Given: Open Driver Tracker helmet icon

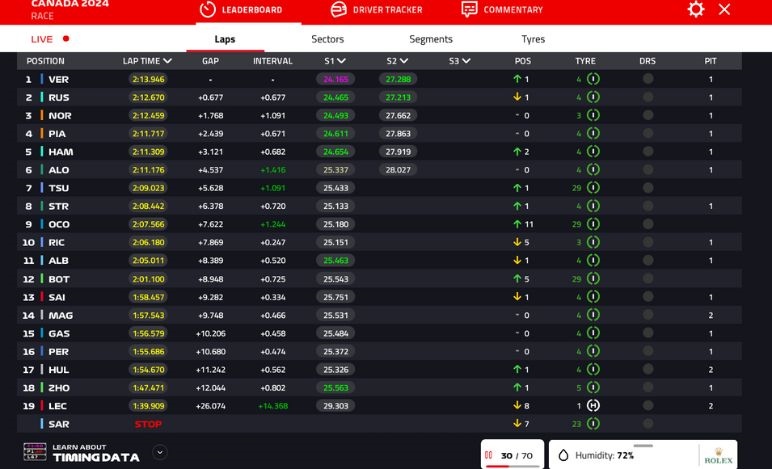Looking at the screenshot, I should (x=338, y=9).
